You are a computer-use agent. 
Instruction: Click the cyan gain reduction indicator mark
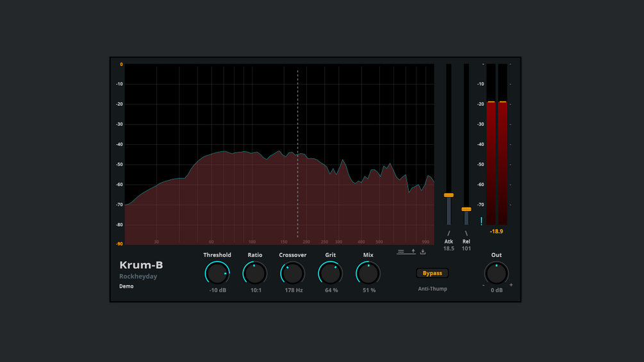(x=481, y=221)
